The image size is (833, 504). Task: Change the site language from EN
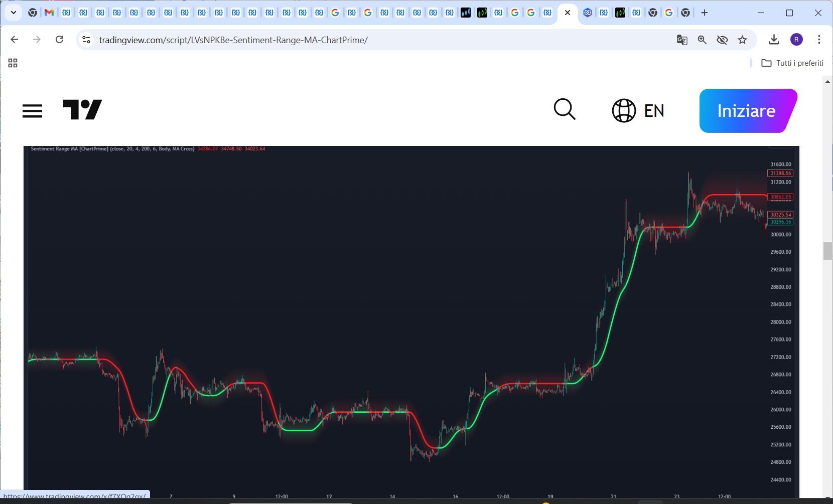[x=638, y=111]
